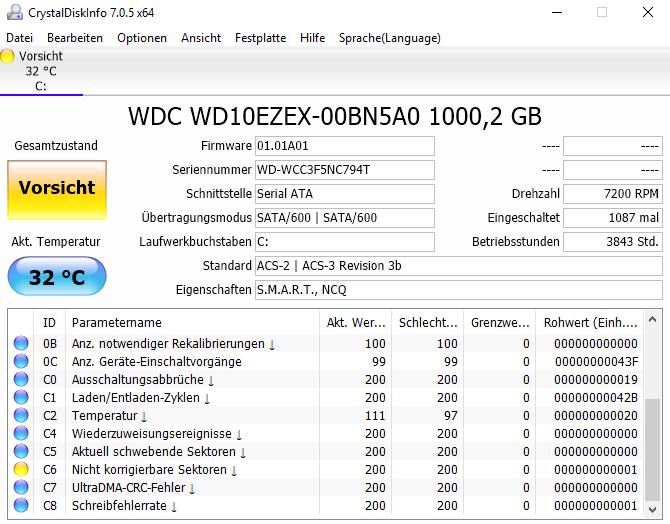Image resolution: width=670 pixels, height=524 pixels.
Task: Click the SMART list scrollbar thumb
Action: 652,449
